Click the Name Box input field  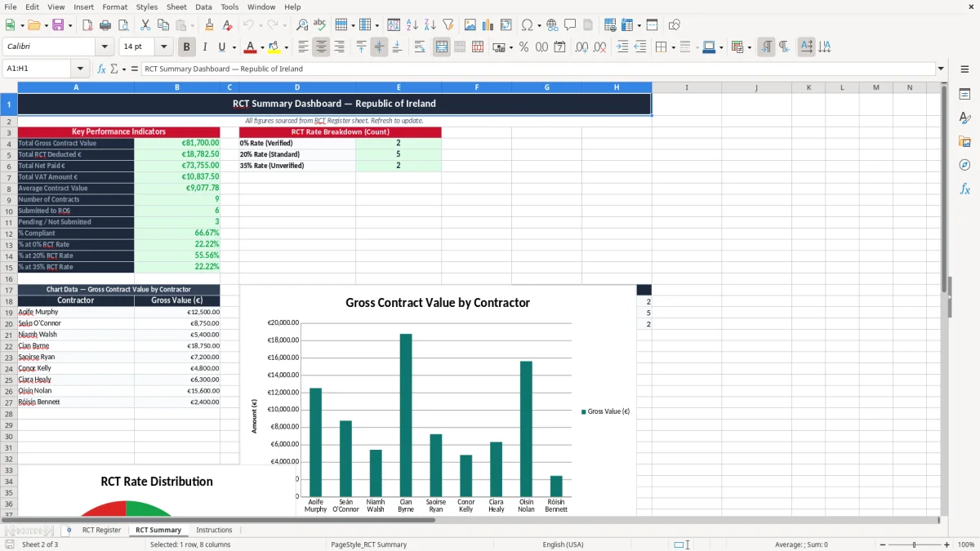point(38,69)
